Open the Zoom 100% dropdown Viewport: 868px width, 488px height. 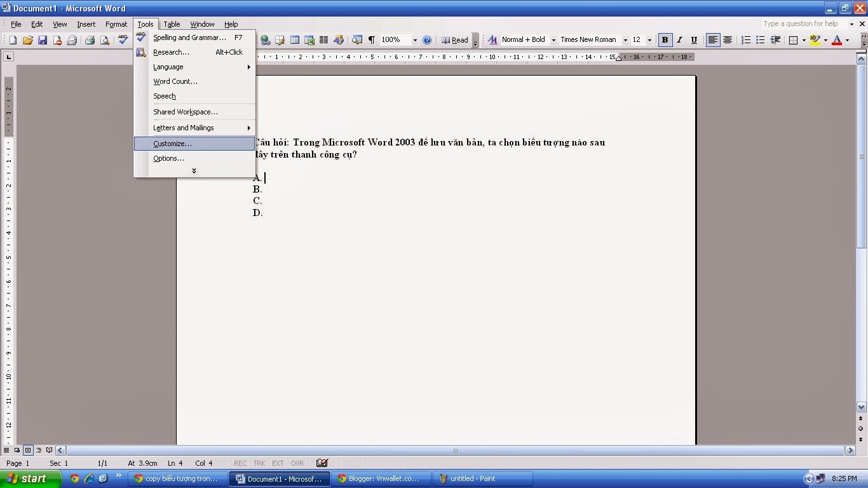pyautogui.click(x=415, y=40)
